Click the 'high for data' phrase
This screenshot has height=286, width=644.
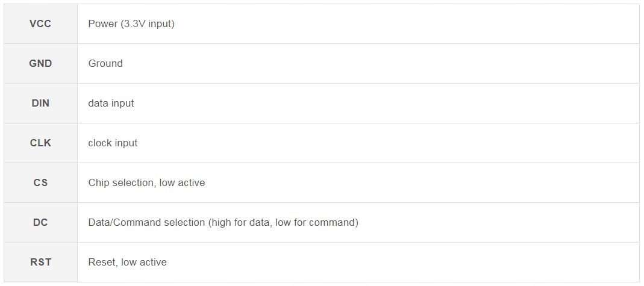[x=241, y=222]
